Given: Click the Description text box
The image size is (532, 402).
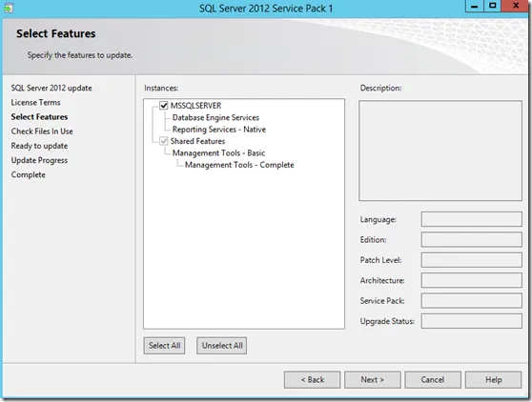Looking at the screenshot, I should [x=440, y=151].
